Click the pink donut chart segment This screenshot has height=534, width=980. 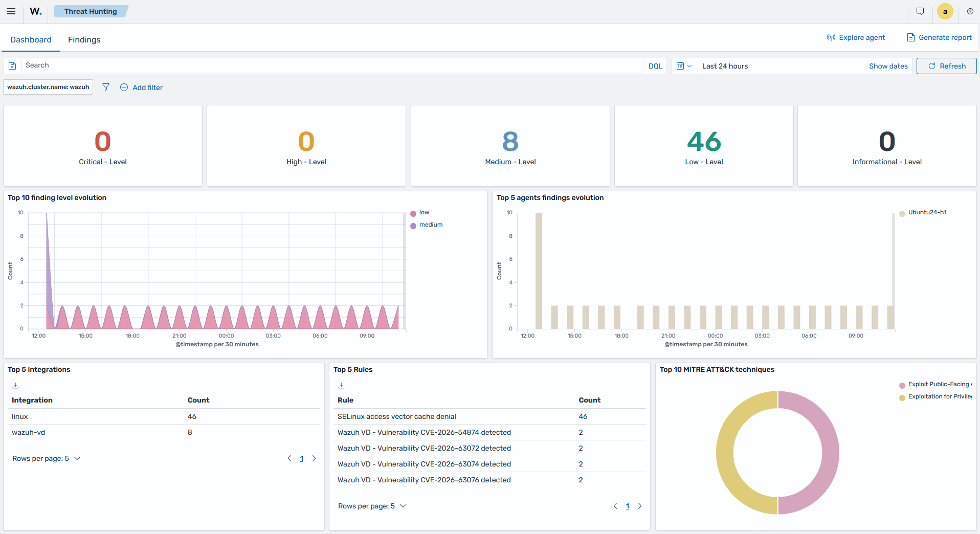[831, 453]
